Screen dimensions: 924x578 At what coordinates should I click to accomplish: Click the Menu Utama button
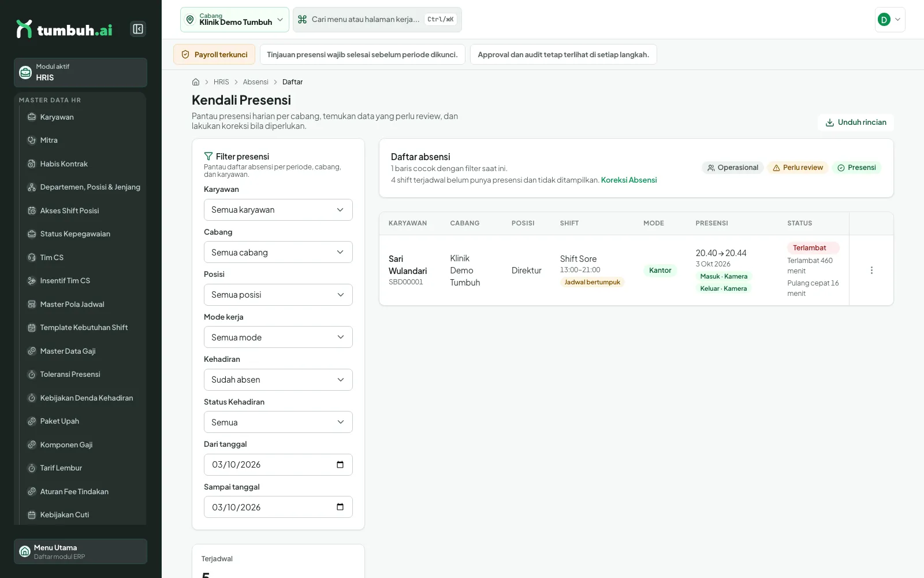click(x=80, y=551)
